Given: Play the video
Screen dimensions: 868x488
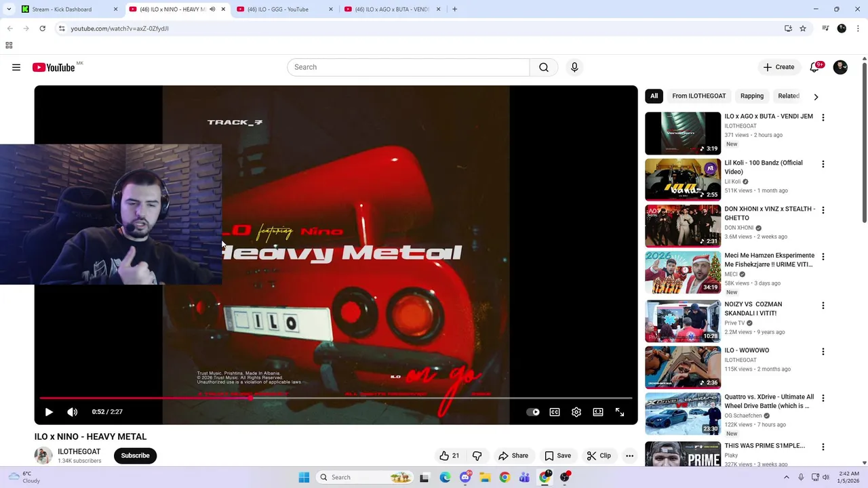Looking at the screenshot, I should point(49,412).
